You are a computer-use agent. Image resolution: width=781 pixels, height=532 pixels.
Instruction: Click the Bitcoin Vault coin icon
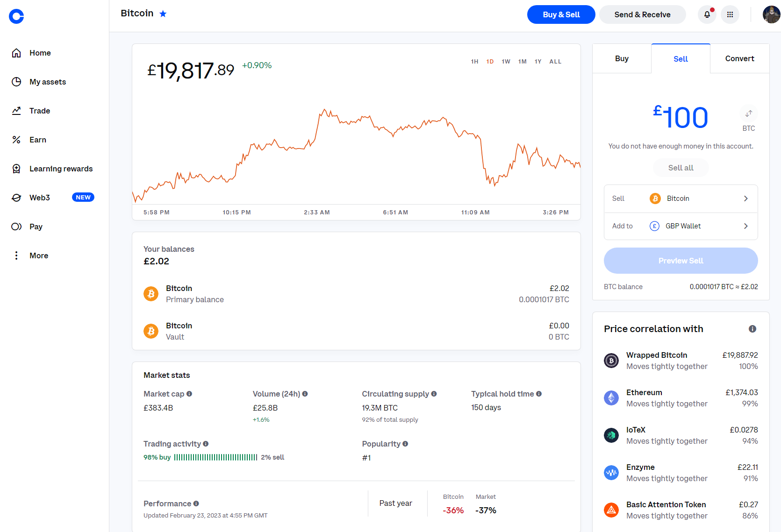(x=151, y=331)
